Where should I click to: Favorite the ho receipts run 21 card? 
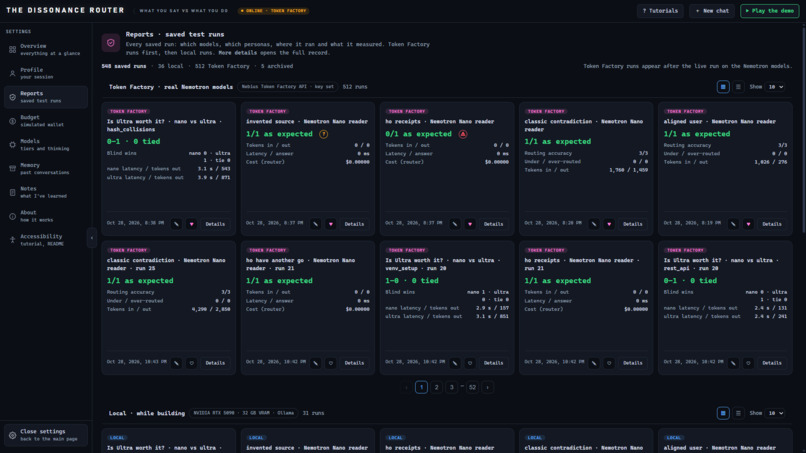coord(610,363)
